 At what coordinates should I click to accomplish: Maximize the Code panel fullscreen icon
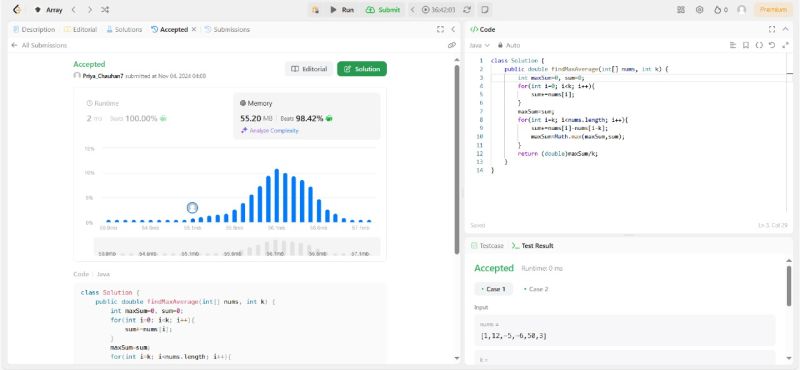point(772,30)
